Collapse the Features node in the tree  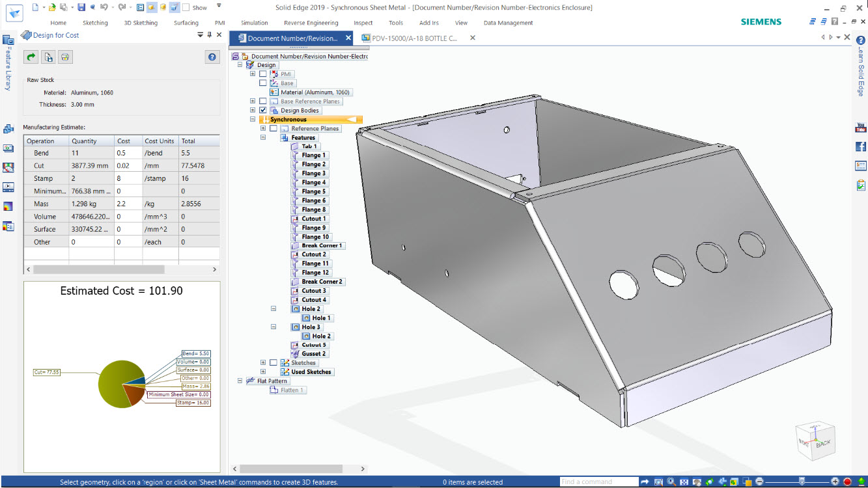tap(263, 138)
